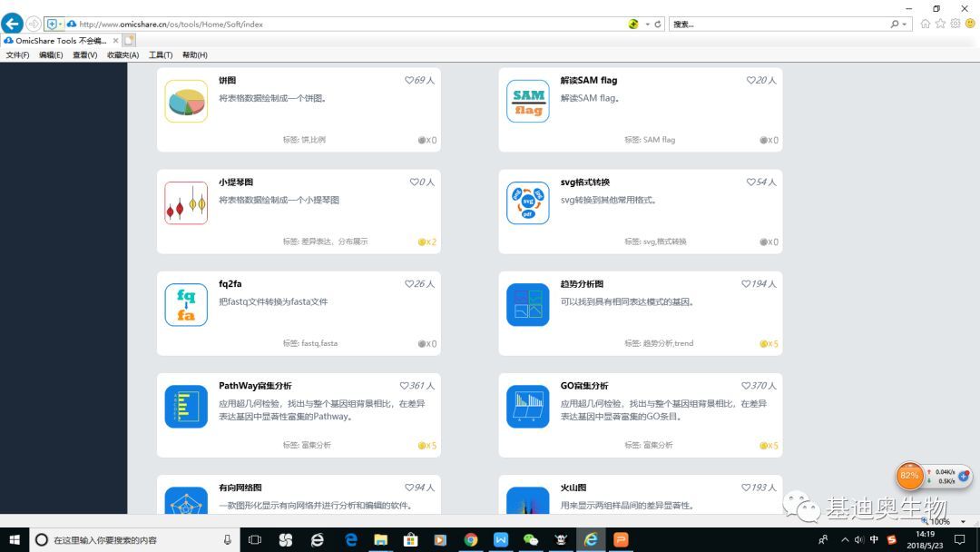980x552 pixels.
Task: Click the svg格式转换 title link
Action: pos(585,182)
